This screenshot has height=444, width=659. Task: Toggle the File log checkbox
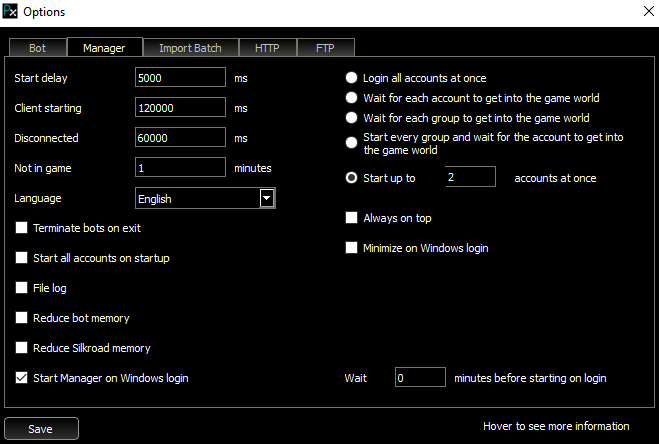coord(23,288)
